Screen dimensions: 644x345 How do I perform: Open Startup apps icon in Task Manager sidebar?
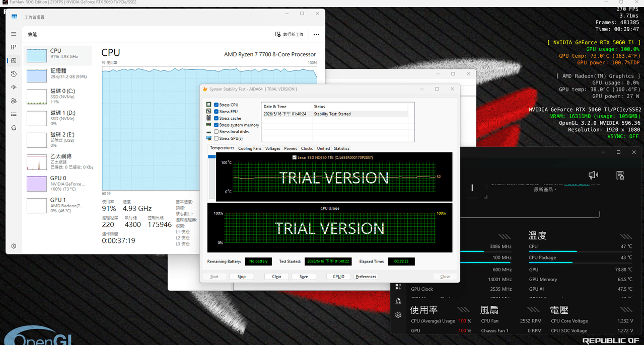pos(14,88)
